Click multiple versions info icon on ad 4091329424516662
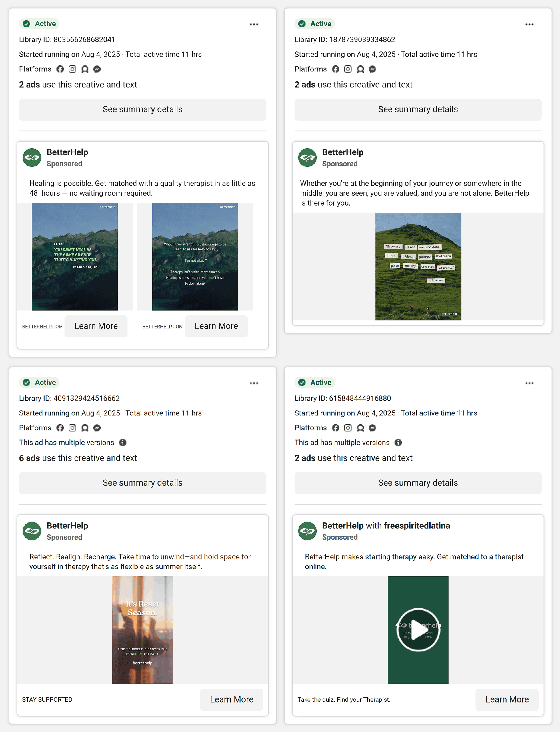 click(x=123, y=442)
